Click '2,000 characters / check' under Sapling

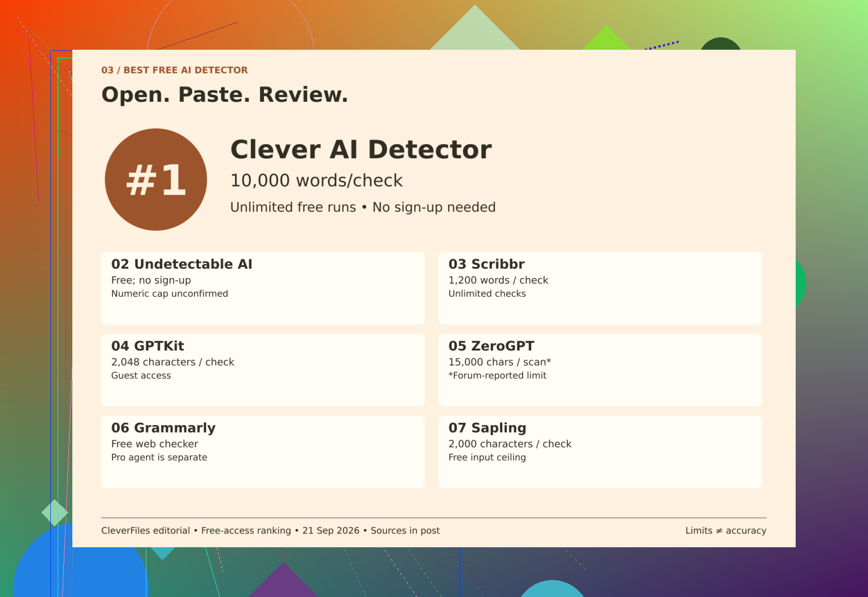tap(510, 444)
